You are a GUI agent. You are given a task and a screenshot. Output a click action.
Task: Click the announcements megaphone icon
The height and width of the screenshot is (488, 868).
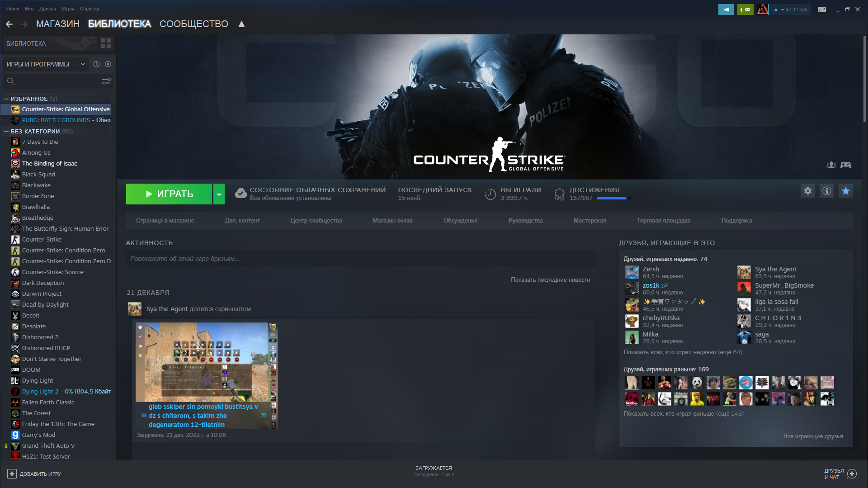pyautogui.click(x=726, y=9)
